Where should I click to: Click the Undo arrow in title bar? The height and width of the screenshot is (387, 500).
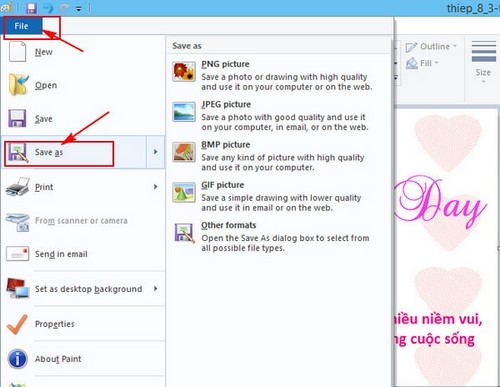pos(49,8)
